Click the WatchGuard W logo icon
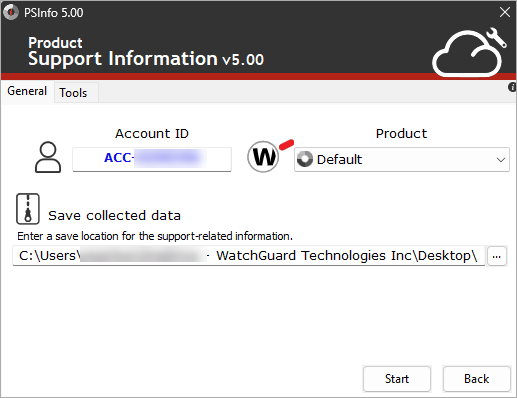The width and height of the screenshot is (517, 398). click(x=263, y=157)
